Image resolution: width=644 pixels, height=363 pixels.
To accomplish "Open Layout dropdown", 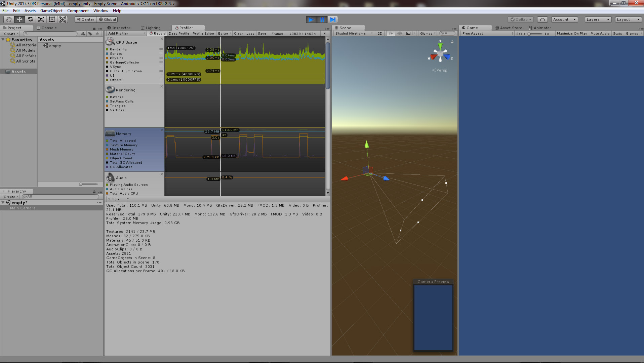I will 628,19.
